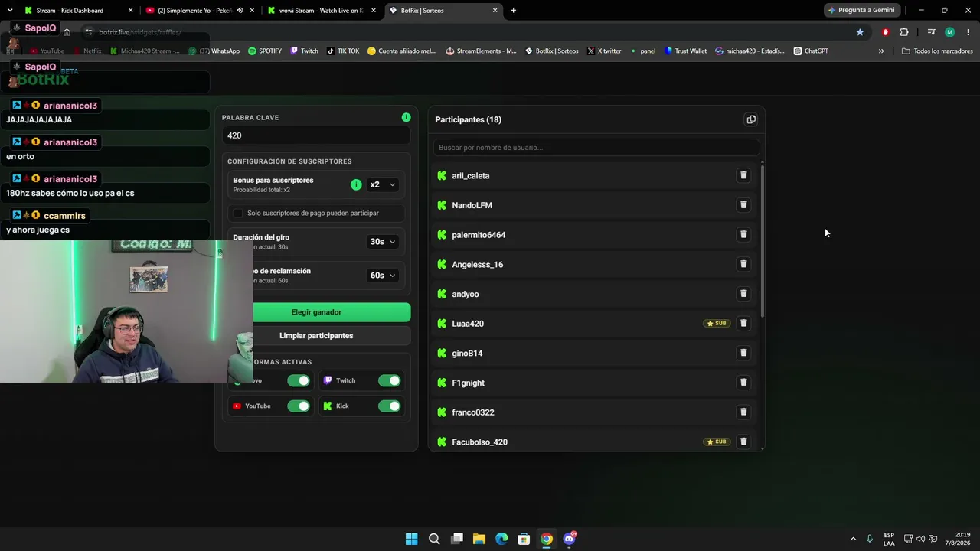
Task: Open the Chrome tab search dropdown
Action: click(10, 11)
